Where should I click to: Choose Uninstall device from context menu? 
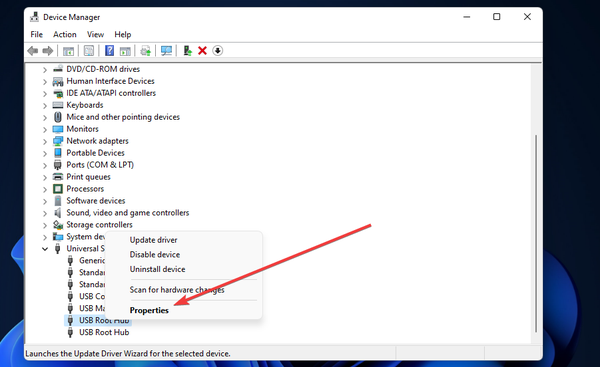[157, 269]
